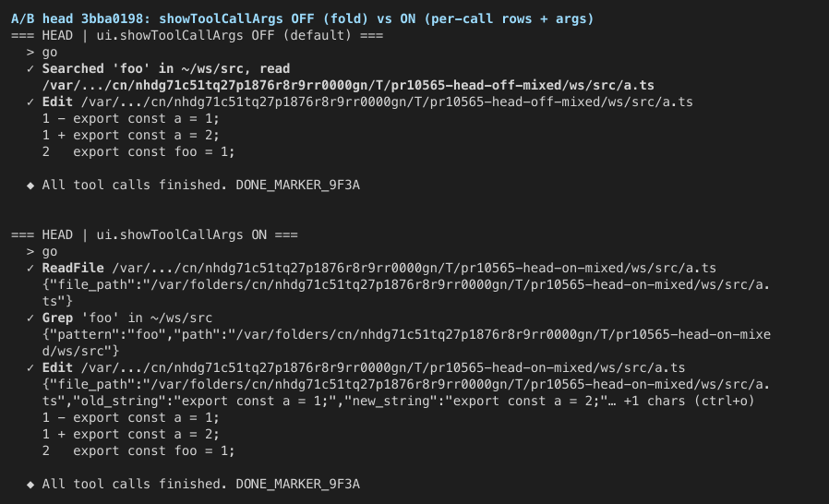This screenshot has height=504, width=829.
Task: Click the second '> go' prompt arrow
Action: click(x=30, y=252)
